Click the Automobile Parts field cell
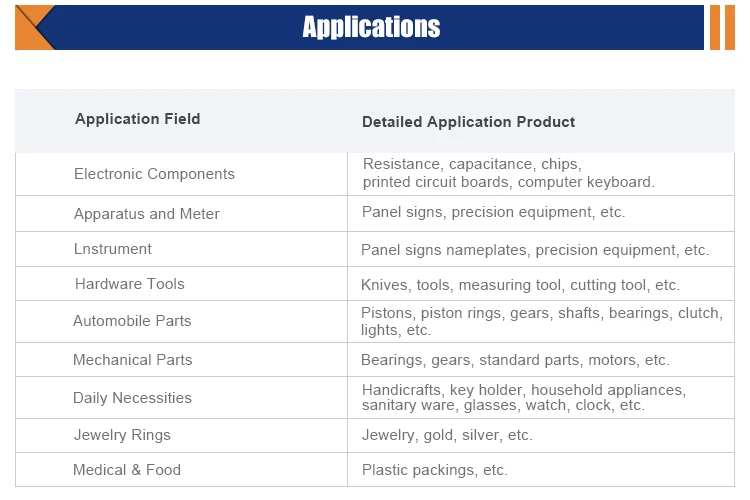 (132, 321)
